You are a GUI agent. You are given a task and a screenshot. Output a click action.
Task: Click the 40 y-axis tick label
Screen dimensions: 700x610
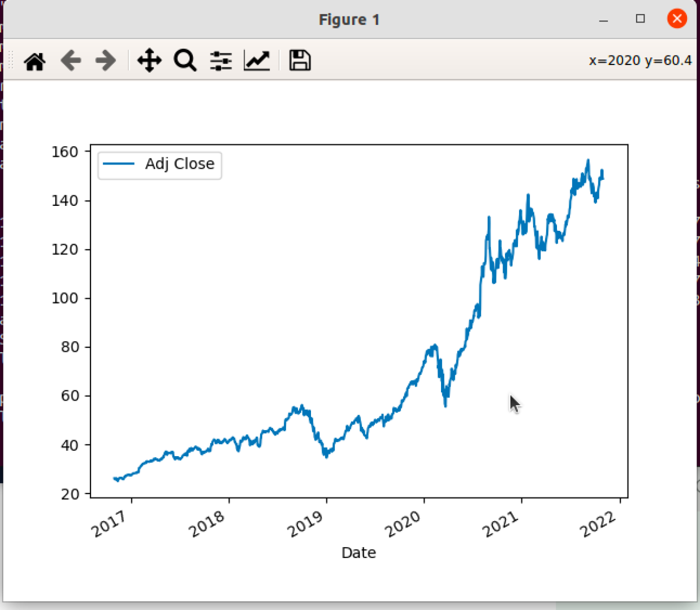coord(70,445)
